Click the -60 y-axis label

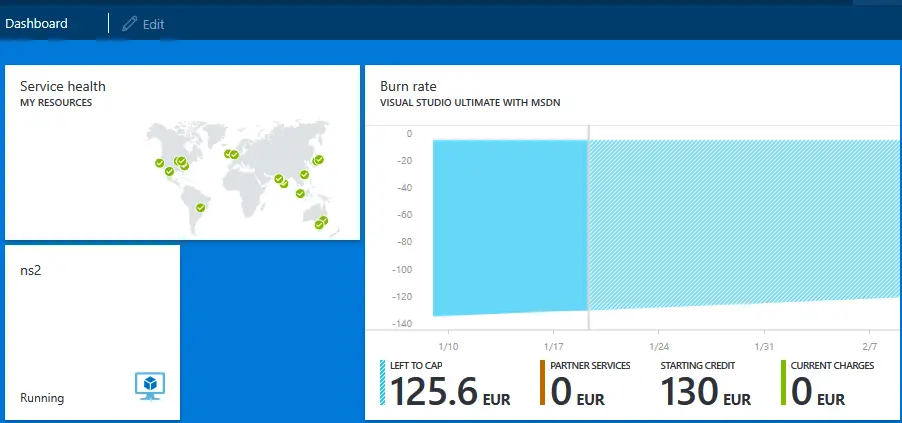click(404, 215)
